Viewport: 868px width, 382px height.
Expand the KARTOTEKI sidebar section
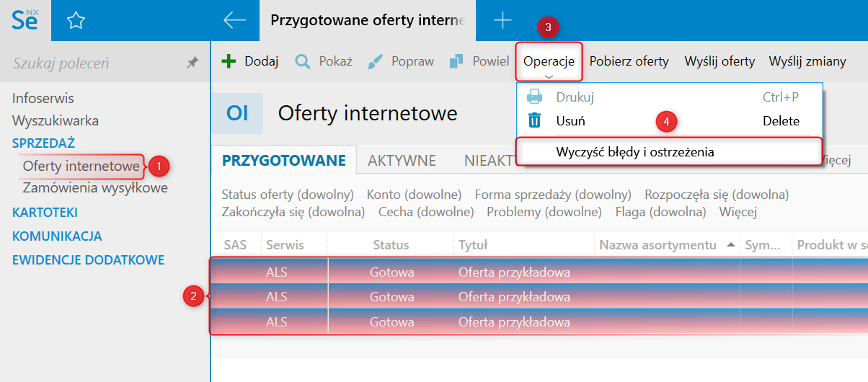45,212
